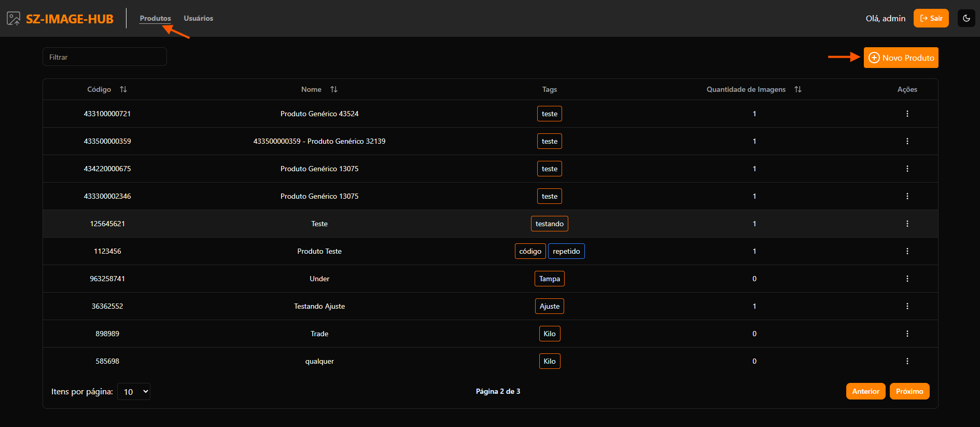
Task: Open actions menu for code 125645621
Action: tap(907, 224)
